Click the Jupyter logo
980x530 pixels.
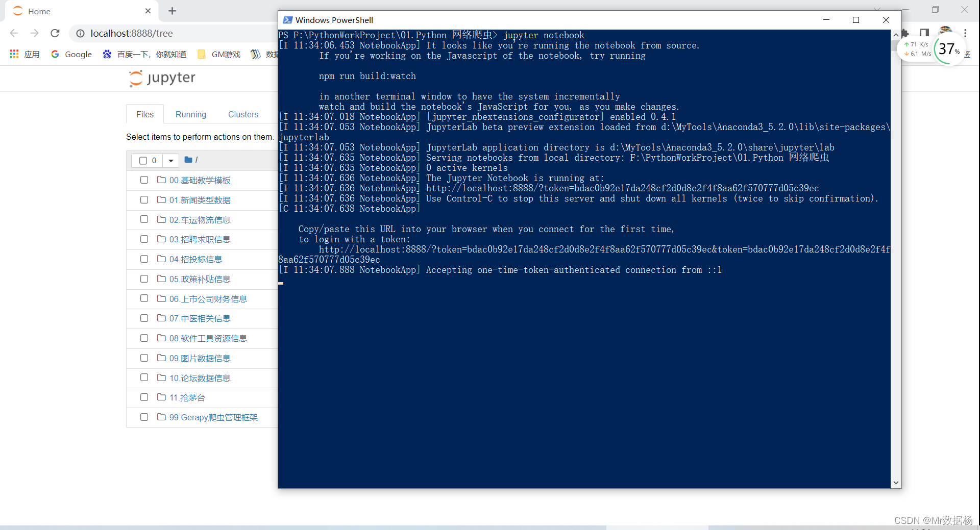(162, 78)
